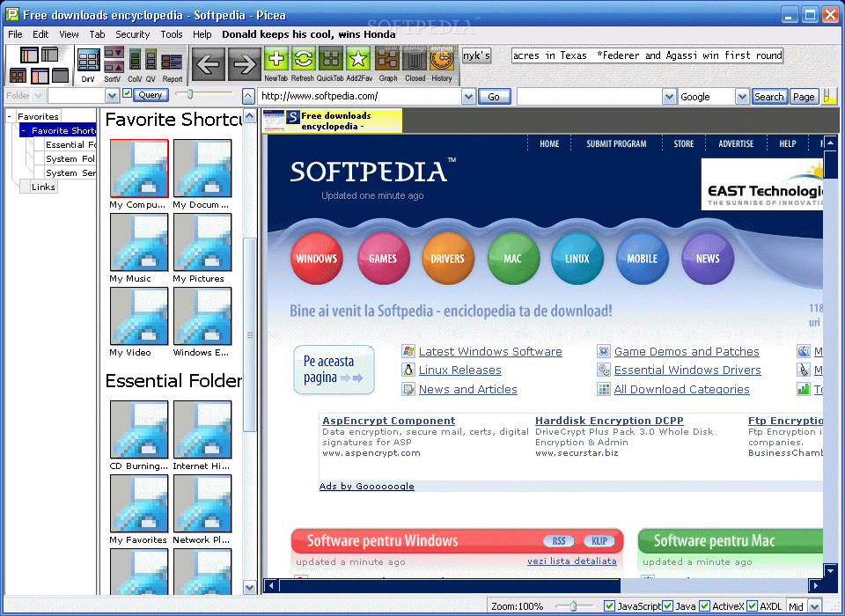The image size is (845, 616).
Task: Choose the three-pane layout icon
Action: point(29,55)
